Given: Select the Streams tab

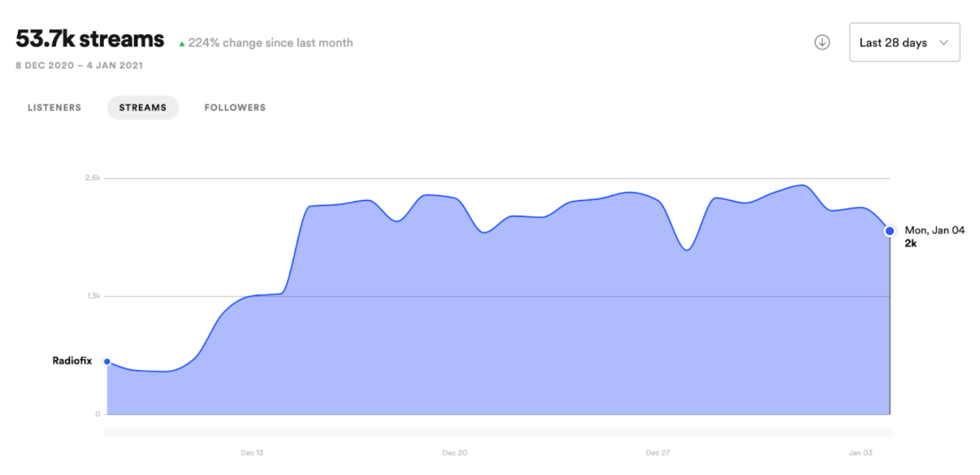Looking at the screenshot, I should click(143, 107).
